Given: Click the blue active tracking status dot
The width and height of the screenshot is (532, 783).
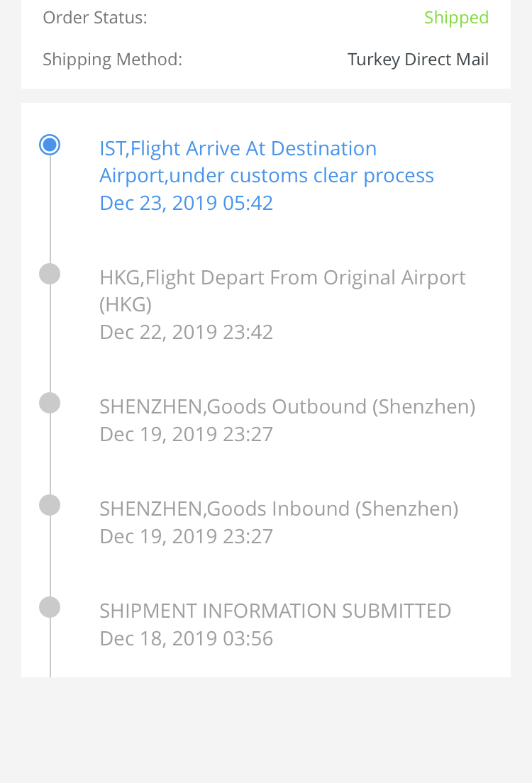Looking at the screenshot, I should (x=50, y=145).
